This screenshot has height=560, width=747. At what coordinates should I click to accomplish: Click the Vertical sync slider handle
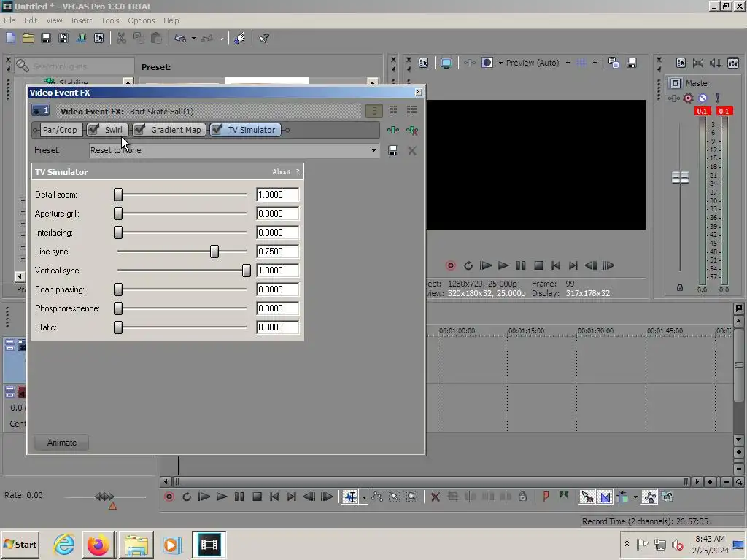coord(247,271)
